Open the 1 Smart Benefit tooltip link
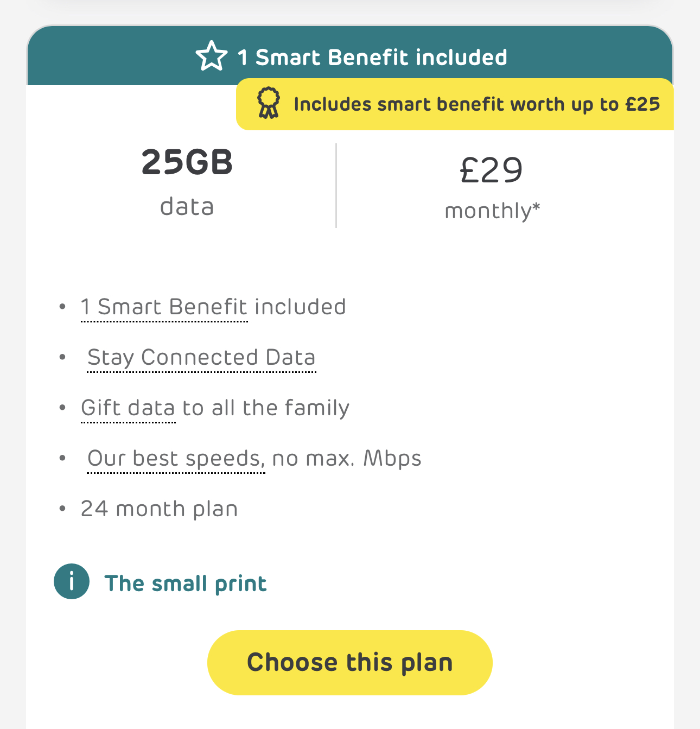The height and width of the screenshot is (729, 700). click(x=164, y=307)
